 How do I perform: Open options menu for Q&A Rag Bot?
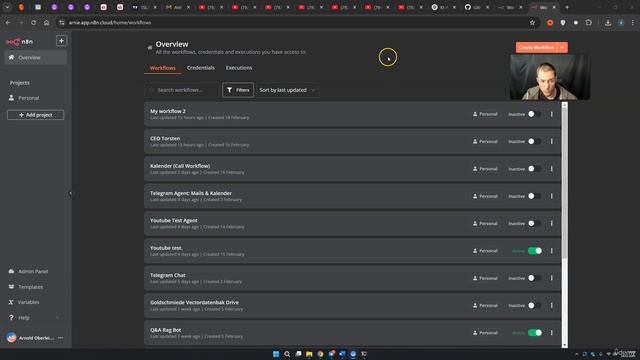pos(551,333)
